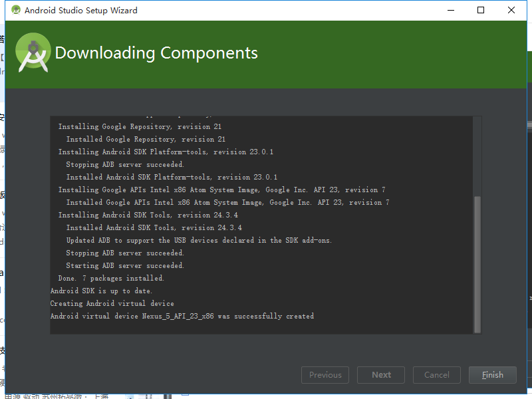Click the log panel vertical scrollbar thumb
Image resolution: width=532 pixels, height=399 pixels.
(477, 265)
